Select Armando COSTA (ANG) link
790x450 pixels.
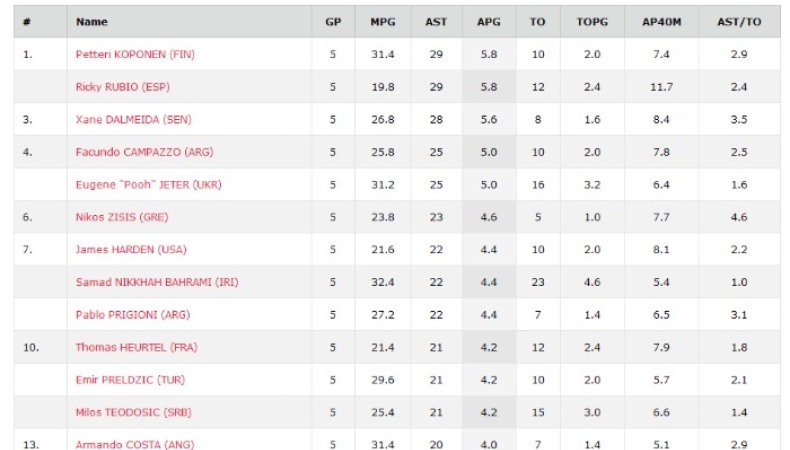(x=135, y=444)
